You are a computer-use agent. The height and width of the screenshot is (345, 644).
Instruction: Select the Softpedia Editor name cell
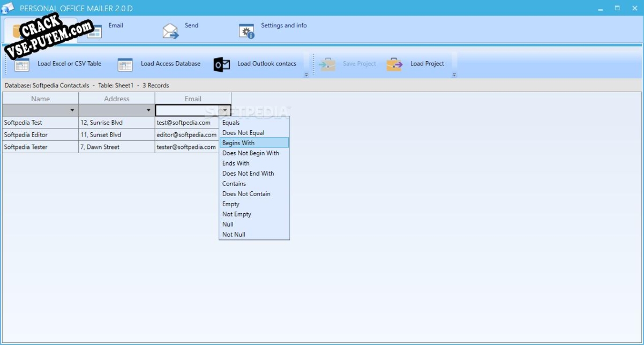point(40,135)
